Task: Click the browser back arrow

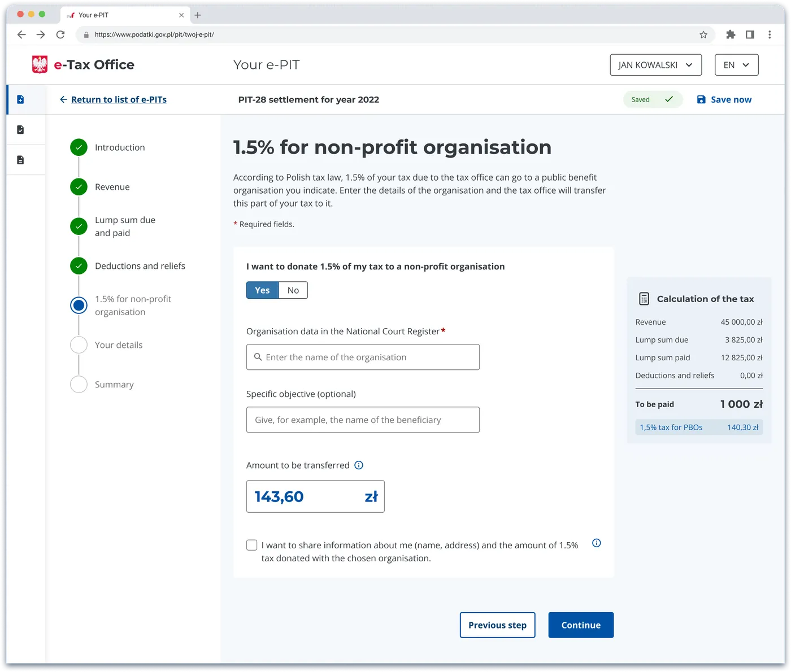Action: click(x=21, y=34)
